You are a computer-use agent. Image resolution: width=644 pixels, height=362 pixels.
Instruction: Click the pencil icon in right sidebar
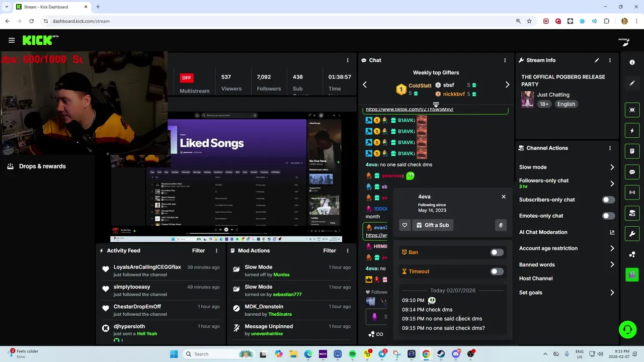point(632,83)
